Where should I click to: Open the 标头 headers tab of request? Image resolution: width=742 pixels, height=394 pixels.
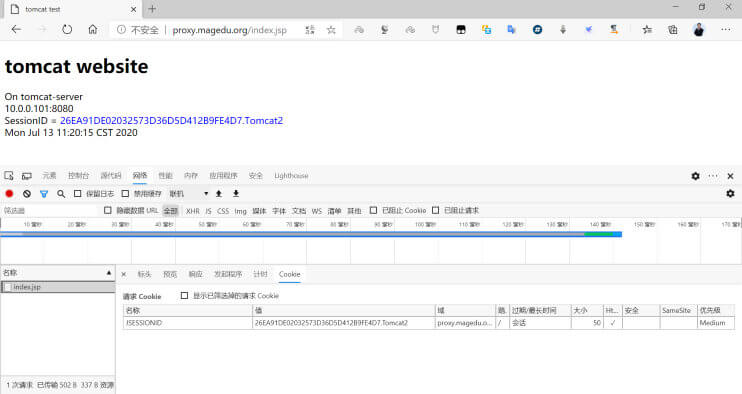click(144, 274)
